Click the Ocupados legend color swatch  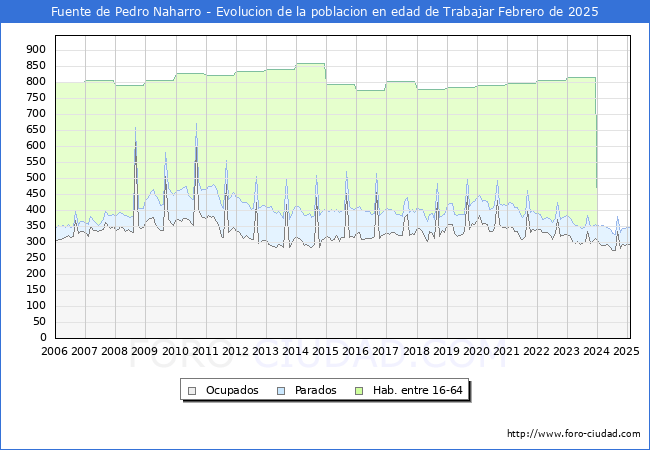192,391
